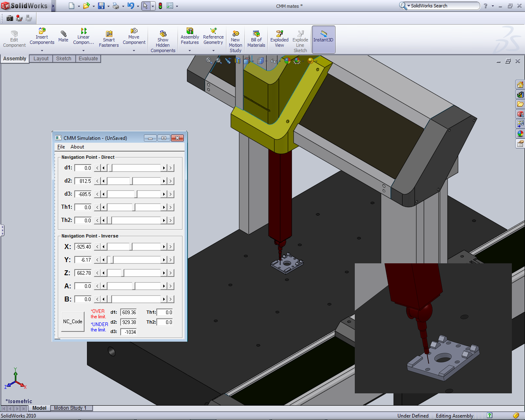Expand Move Component dropdown arrow
The width and height of the screenshot is (525, 420).
coord(134,51)
